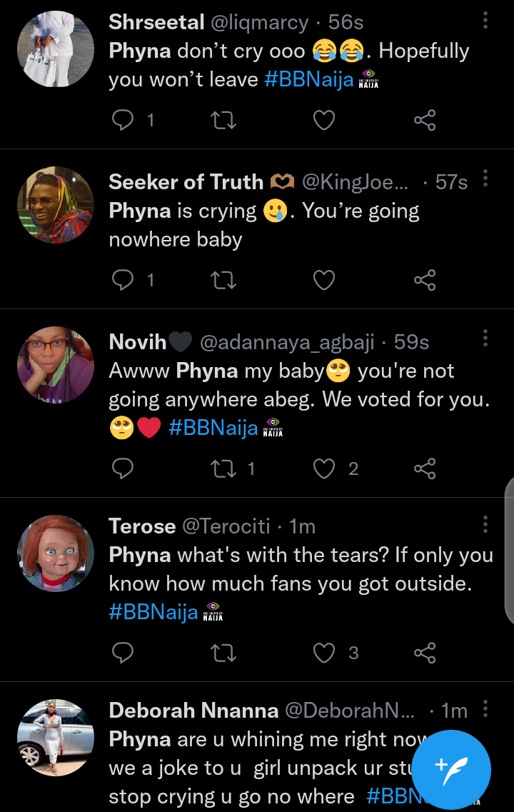The width and height of the screenshot is (514, 812).
Task: Share Shrseetal's tweet
Action: [x=425, y=121]
